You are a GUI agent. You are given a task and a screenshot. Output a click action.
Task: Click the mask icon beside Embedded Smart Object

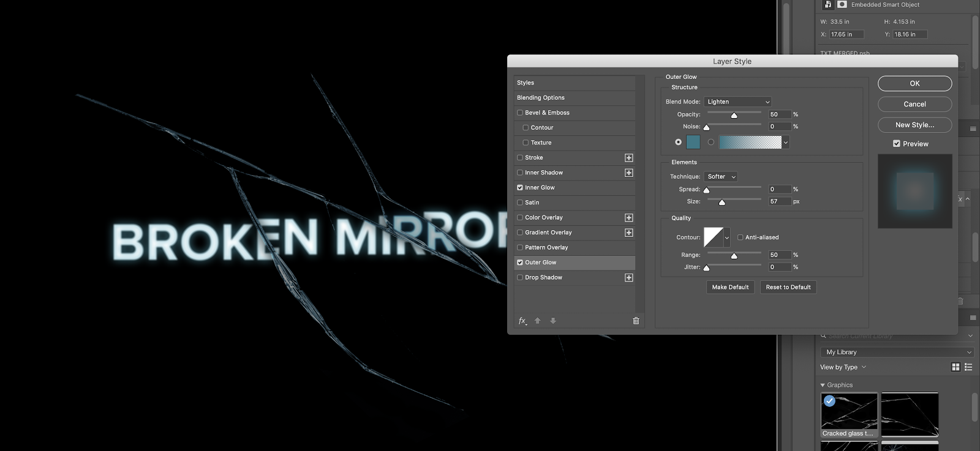coord(842,4)
